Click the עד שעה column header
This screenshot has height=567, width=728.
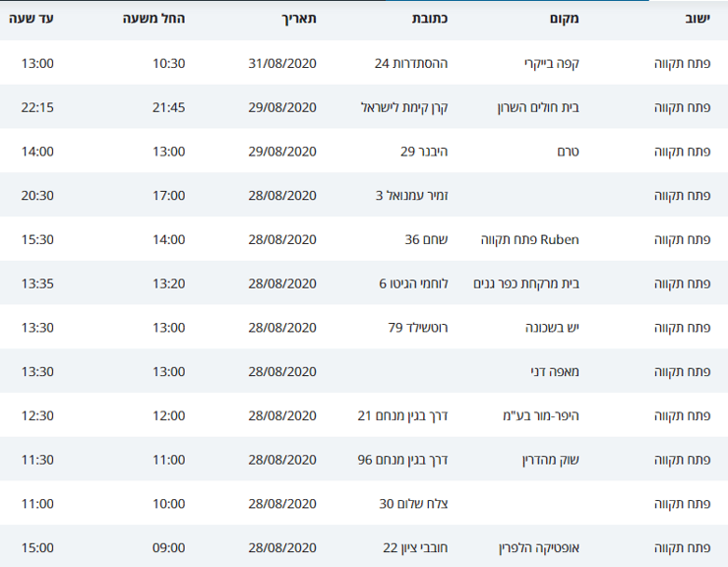point(31,19)
